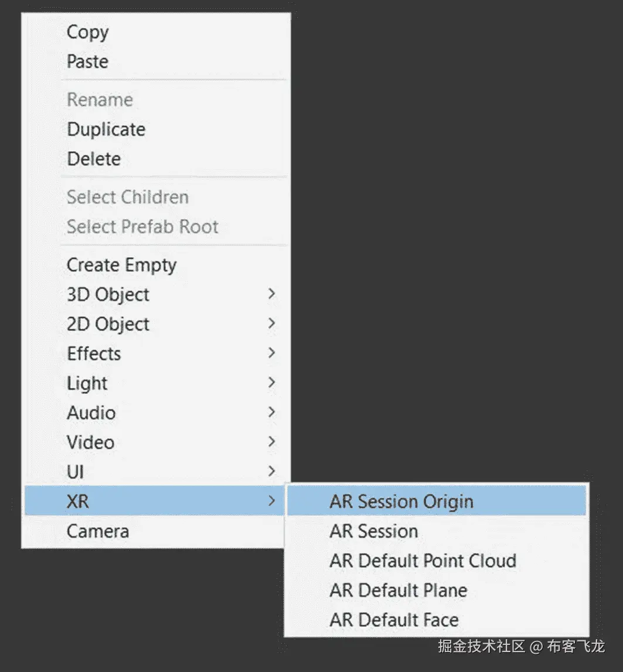Expand the Audio submenu arrow
The height and width of the screenshot is (672, 623).
[x=271, y=412]
